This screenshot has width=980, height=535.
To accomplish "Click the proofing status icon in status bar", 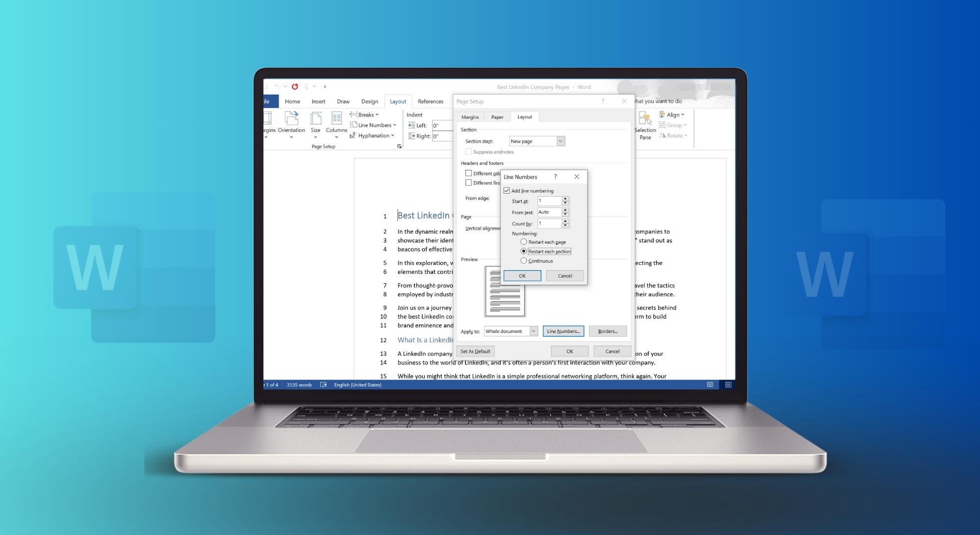I will (x=323, y=385).
